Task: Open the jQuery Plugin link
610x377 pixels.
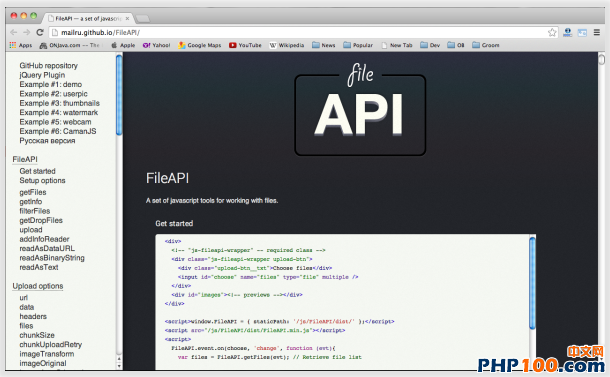Action: click(x=42, y=75)
